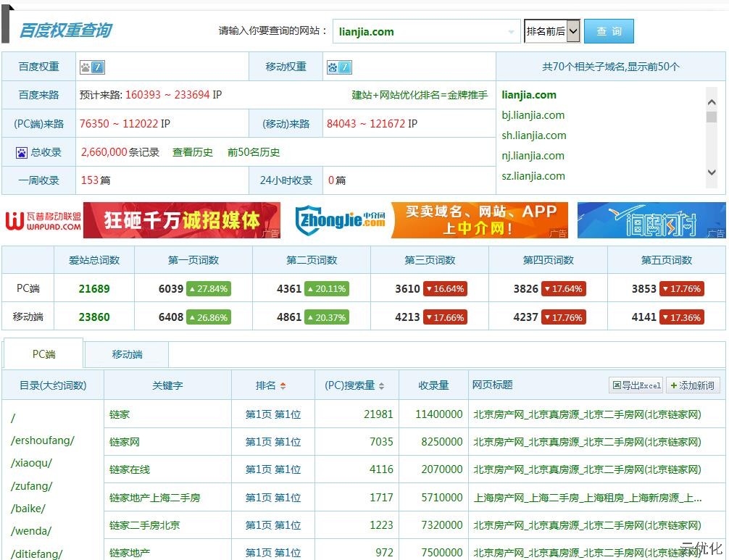This screenshot has height=560, width=729.
Task: Sort by 排名 column arrows
Action: 283,386
